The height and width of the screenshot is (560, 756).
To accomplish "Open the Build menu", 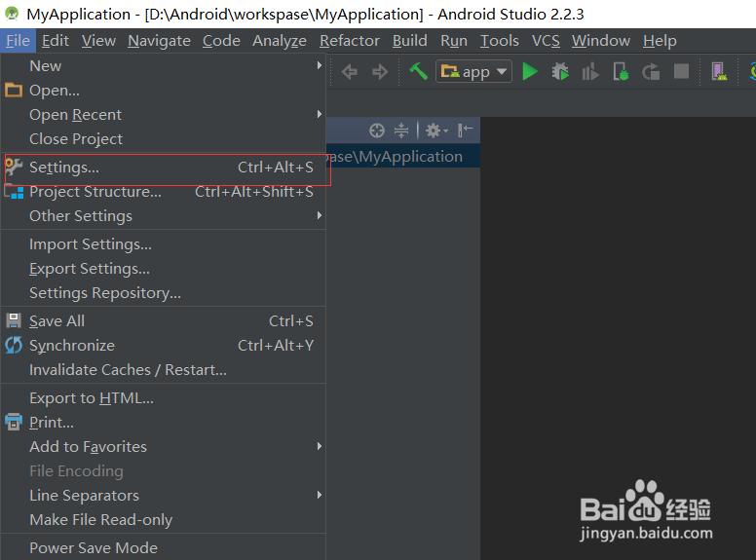I will pyautogui.click(x=410, y=41).
